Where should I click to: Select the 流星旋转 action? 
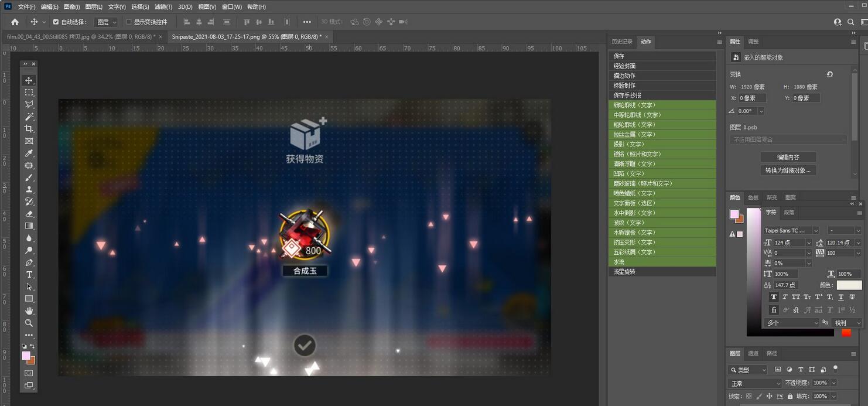(662, 272)
